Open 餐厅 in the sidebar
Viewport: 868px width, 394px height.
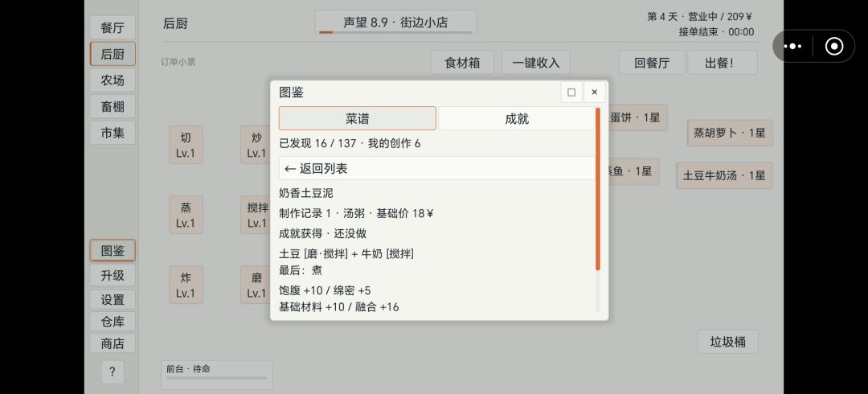[x=113, y=27]
